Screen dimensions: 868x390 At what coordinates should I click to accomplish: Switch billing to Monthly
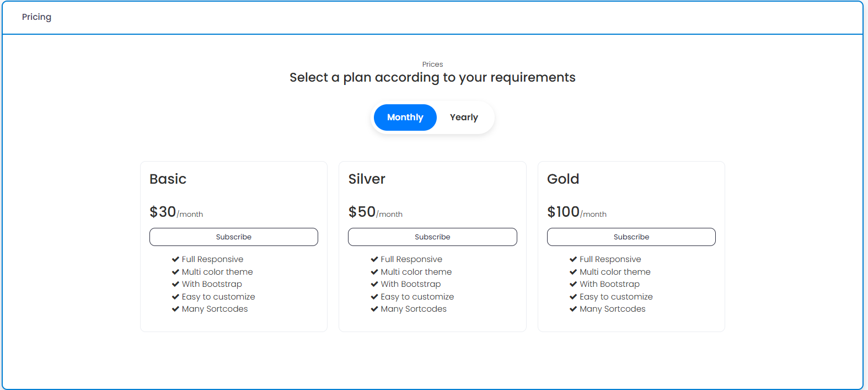[x=405, y=117]
